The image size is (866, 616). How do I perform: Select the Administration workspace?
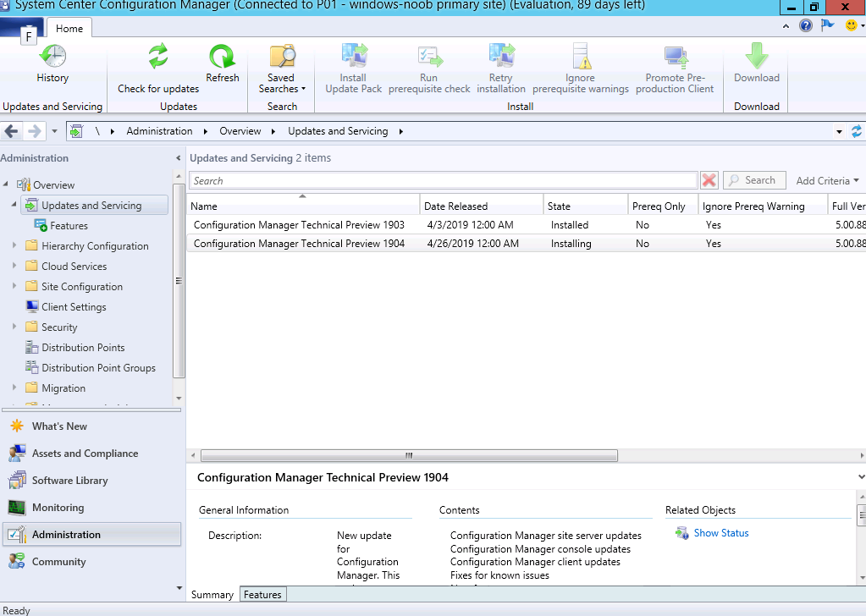pyautogui.click(x=91, y=534)
